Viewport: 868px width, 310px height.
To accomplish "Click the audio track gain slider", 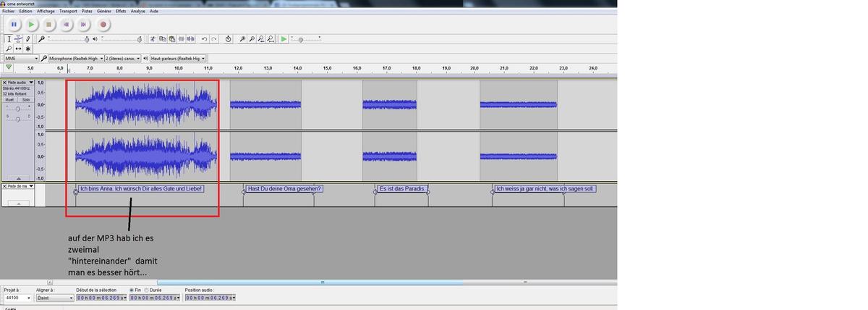I will pos(17,109).
